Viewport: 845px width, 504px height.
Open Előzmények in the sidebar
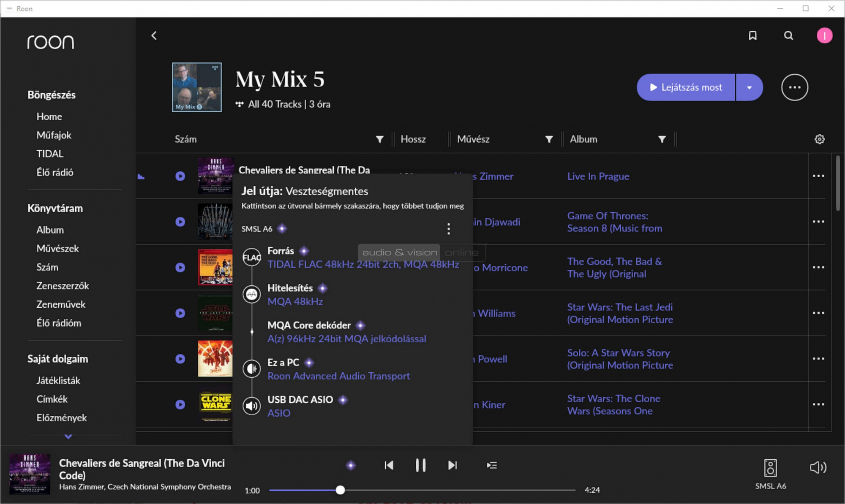[62, 417]
